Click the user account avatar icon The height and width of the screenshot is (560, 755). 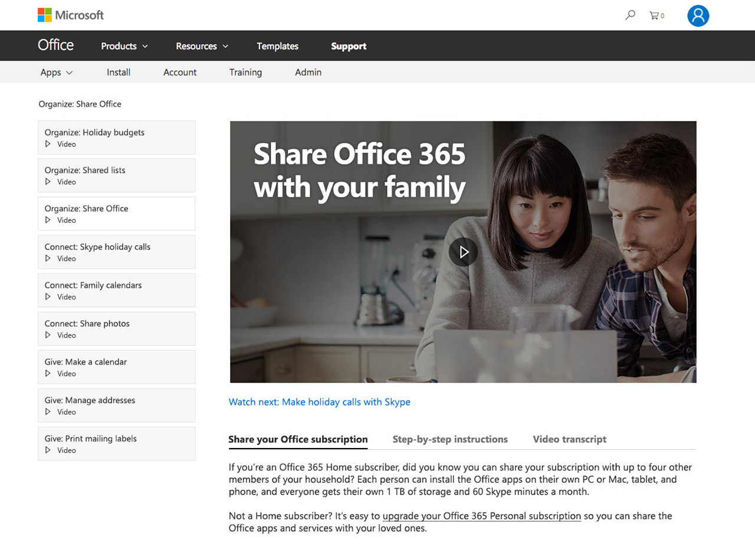698,16
